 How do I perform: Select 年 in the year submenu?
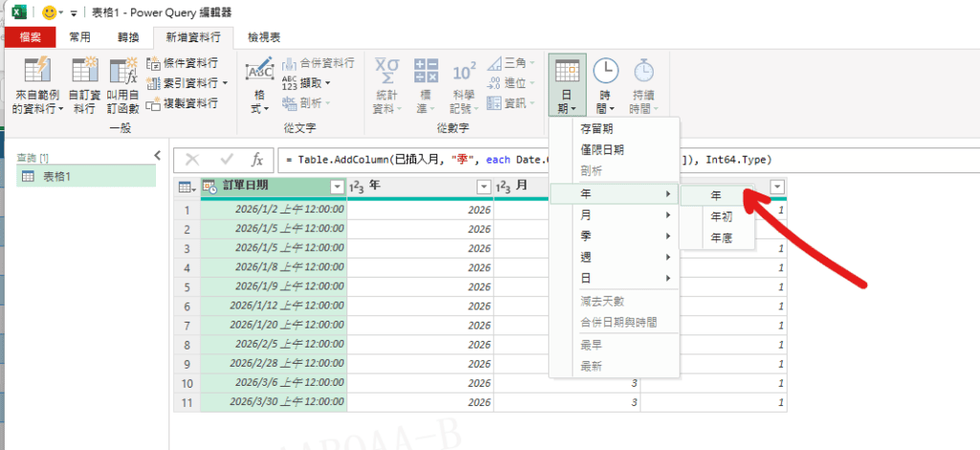click(x=717, y=195)
